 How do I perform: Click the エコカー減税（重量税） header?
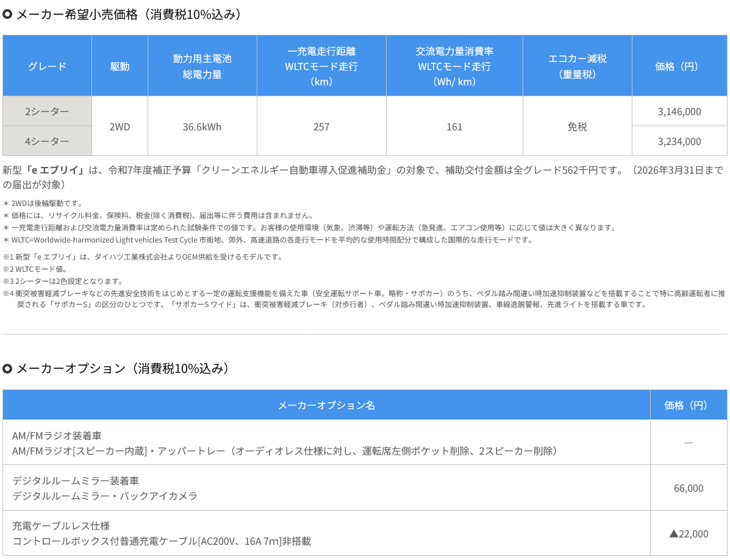pos(577,66)
